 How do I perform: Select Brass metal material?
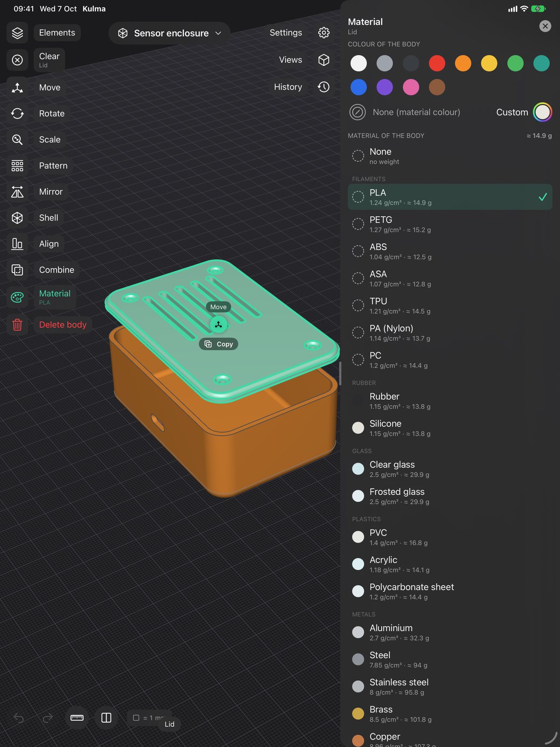[450, 713]
